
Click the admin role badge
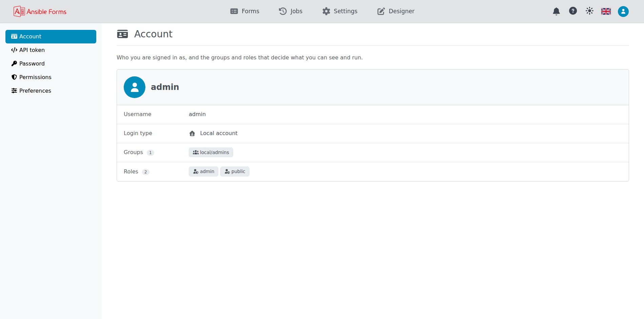203,171
